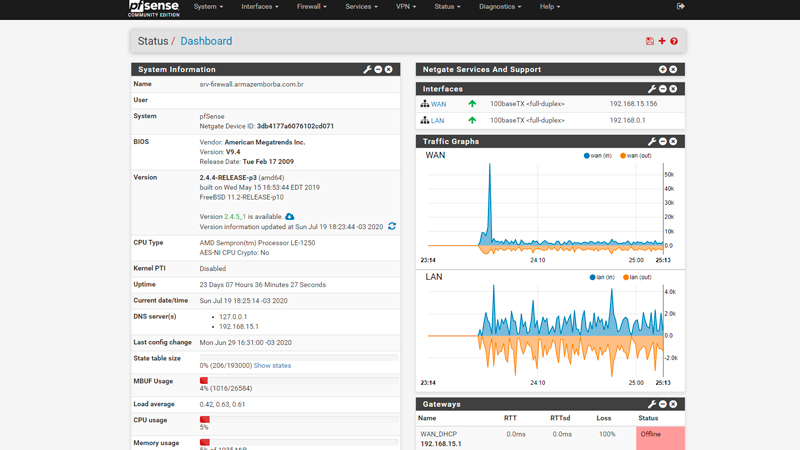This screenshot has width=800, height=450.
Task: Open the Interfaces dropdown menu
Action: (x=260, y=7)
